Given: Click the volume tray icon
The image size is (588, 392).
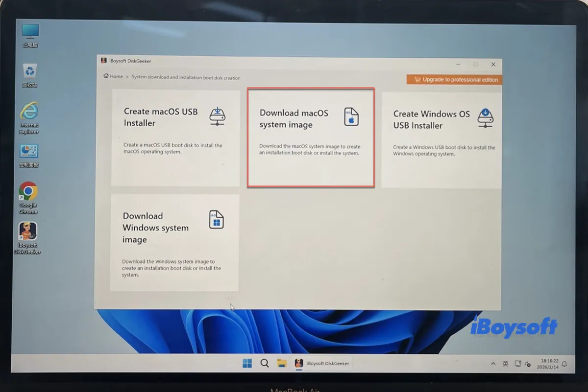Looking at the screenshot, I should click(x=528, y=364).
